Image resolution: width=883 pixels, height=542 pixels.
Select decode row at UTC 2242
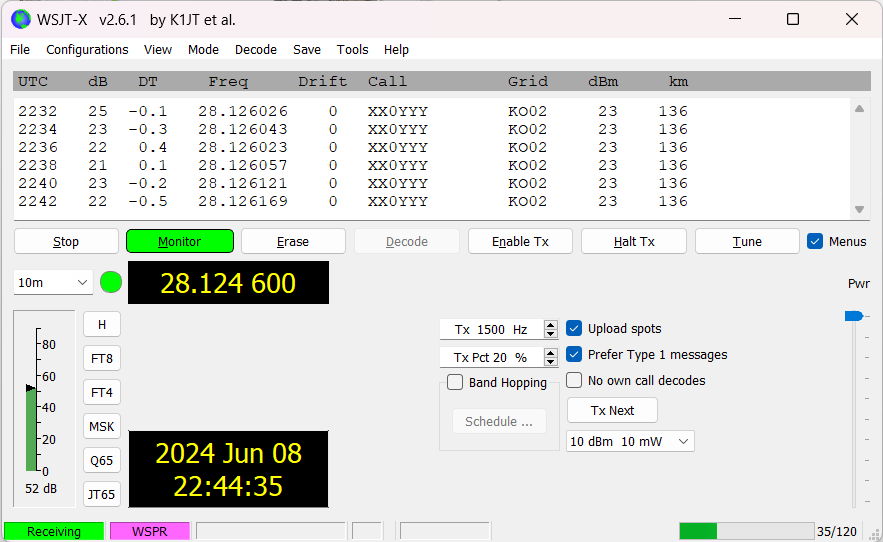tap(353, 201)
